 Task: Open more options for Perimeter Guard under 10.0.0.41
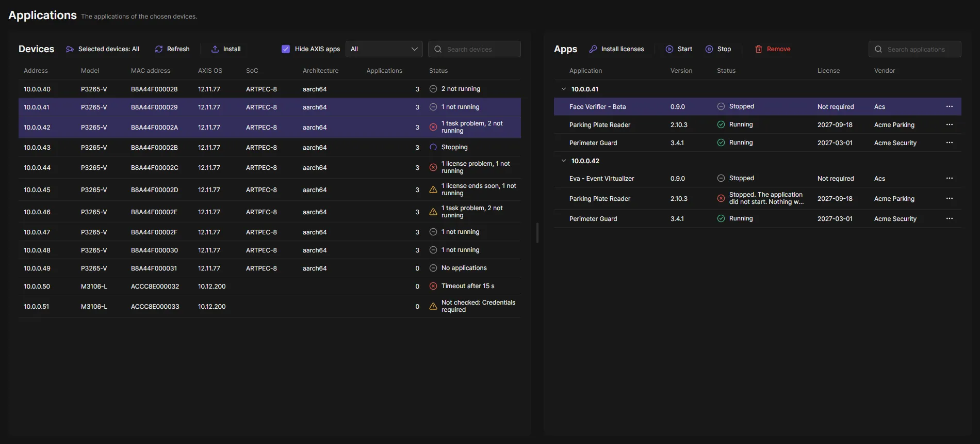pyautogui.click(x=950, y=142)
